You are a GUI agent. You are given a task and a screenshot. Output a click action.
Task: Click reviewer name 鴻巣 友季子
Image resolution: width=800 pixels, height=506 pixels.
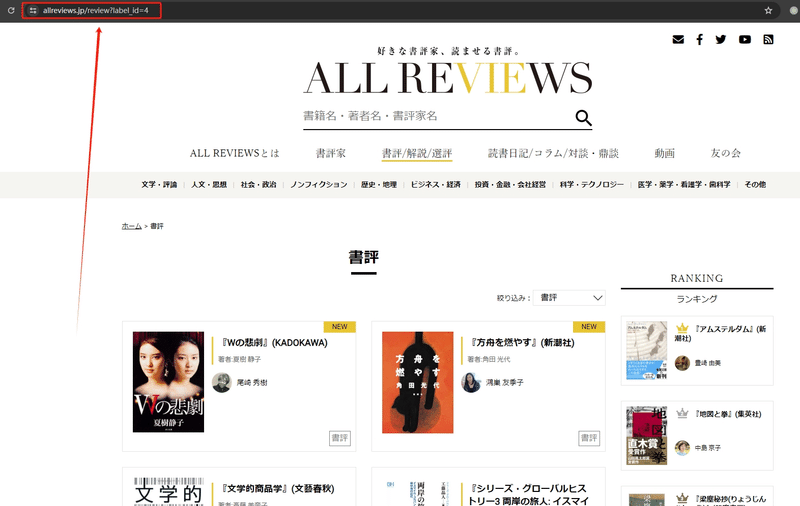(505, 382)
